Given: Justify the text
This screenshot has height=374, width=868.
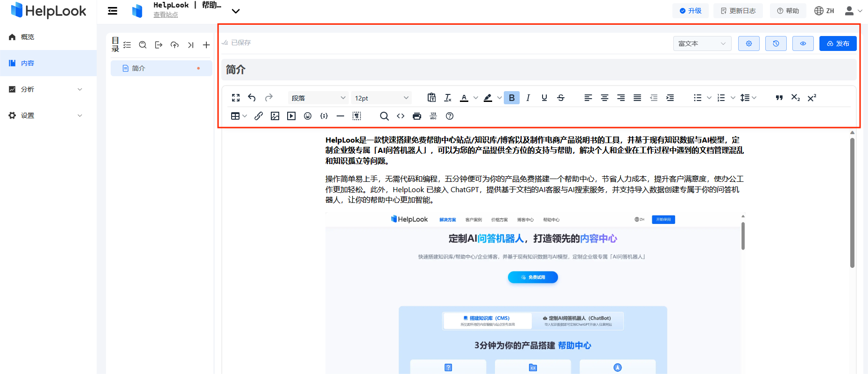Looking at the screenshot, I should (x=637, y=98).
